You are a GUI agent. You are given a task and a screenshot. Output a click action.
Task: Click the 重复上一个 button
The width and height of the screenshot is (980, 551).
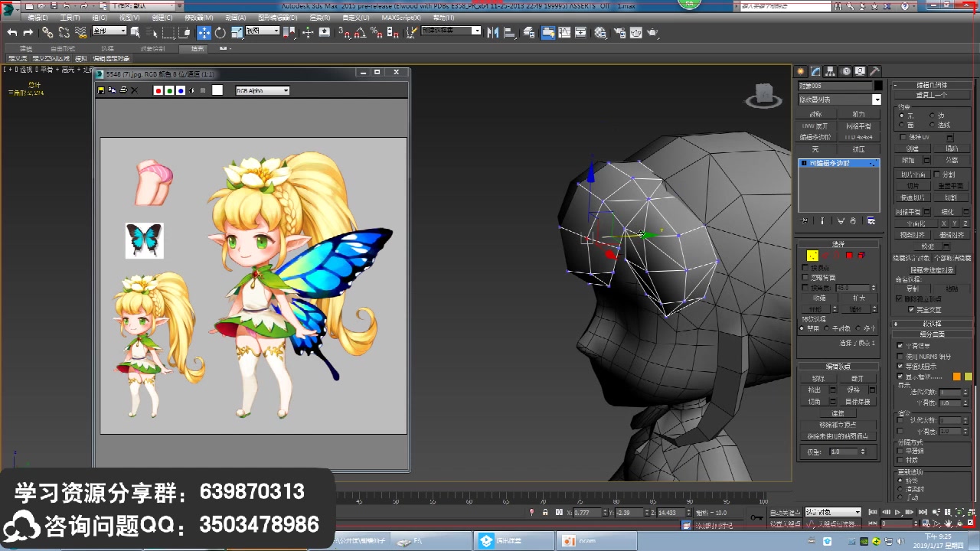(932, 95)
